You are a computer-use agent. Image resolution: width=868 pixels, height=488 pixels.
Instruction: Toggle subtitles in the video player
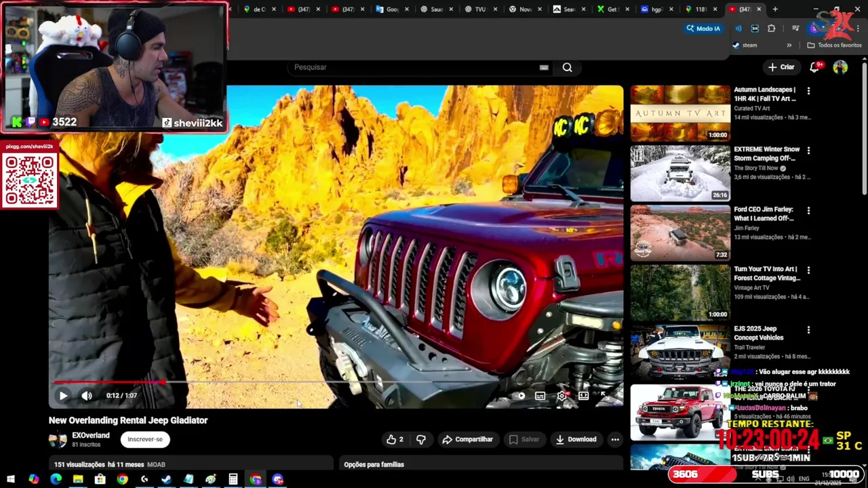540,396
